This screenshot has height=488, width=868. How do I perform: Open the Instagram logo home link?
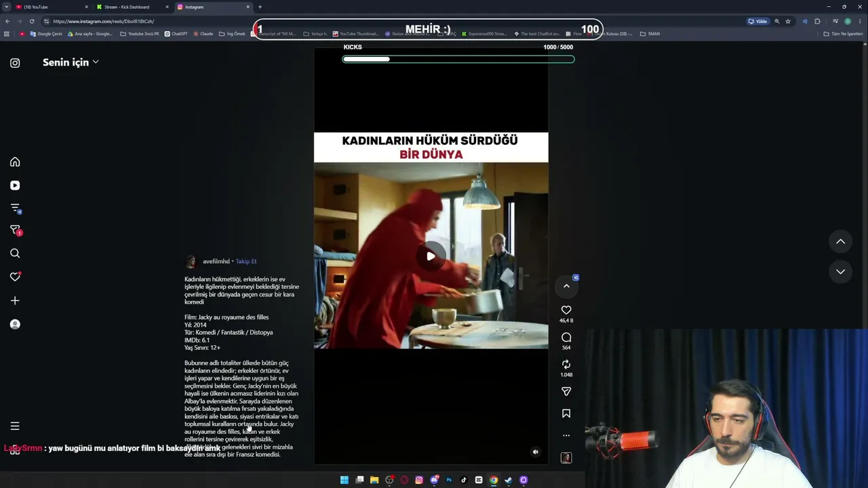15,63
